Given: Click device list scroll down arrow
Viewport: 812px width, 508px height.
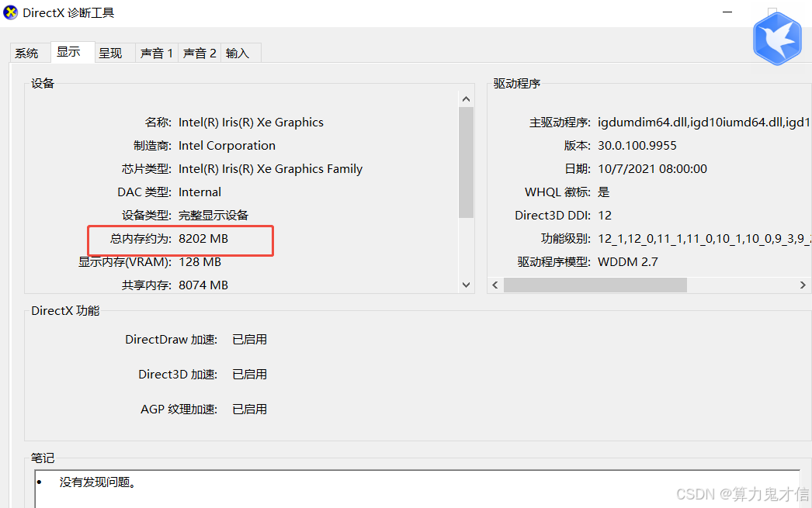Looking at the screenshot, I should 466,285.
